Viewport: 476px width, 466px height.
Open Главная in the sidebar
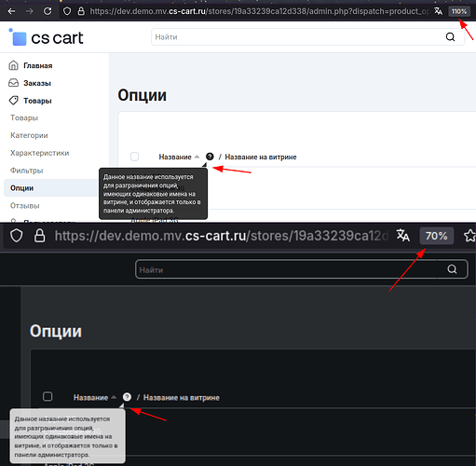37,65
